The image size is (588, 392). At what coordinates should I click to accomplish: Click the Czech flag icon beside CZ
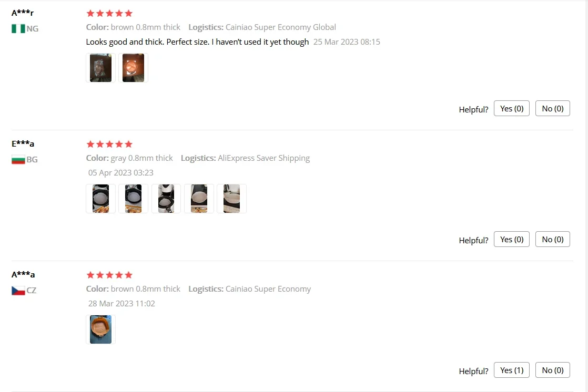pos(18,291)
